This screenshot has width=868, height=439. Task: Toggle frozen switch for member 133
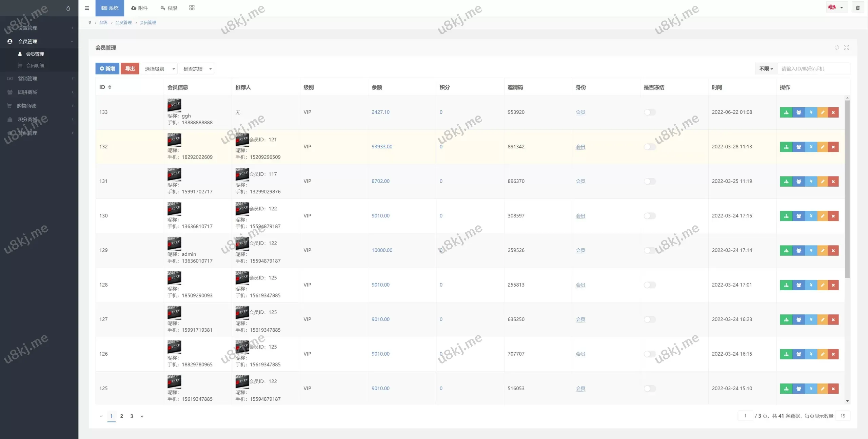(650, 112)
